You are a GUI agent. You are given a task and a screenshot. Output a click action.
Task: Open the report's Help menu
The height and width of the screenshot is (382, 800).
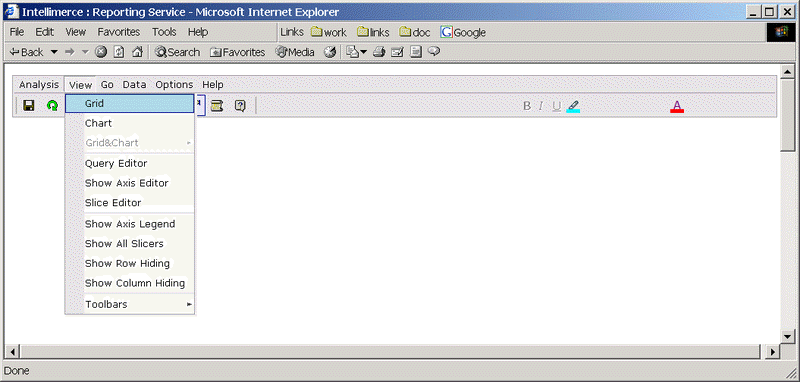coord(213,85)
